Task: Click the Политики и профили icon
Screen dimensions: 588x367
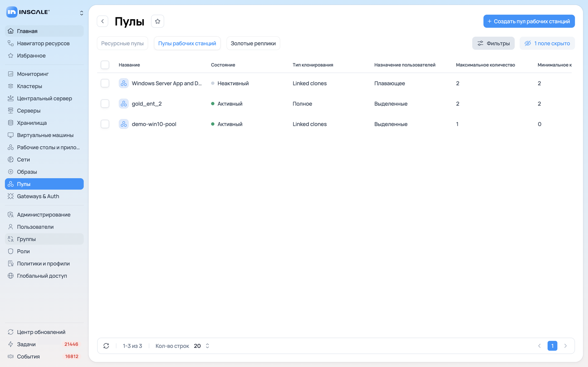Action: [11, 264]
